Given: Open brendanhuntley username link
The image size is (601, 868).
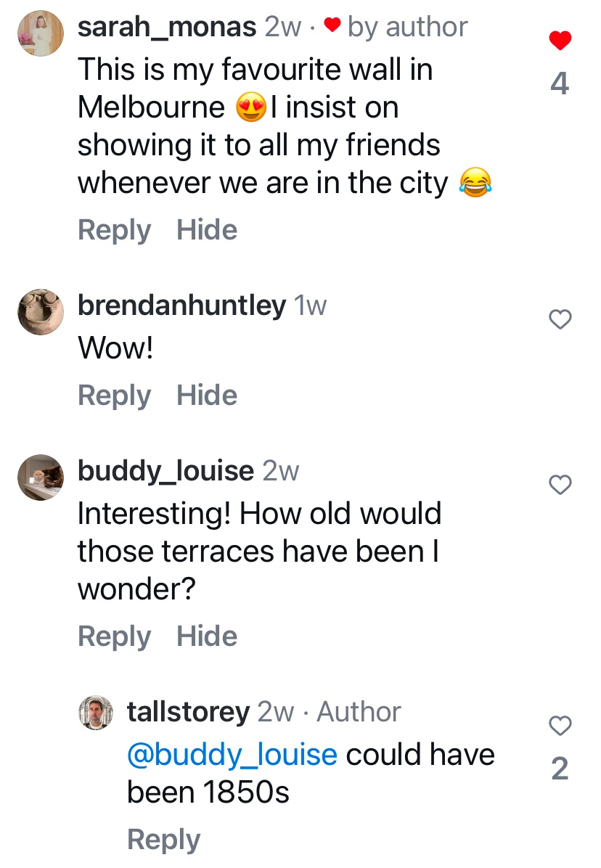Looking at the screenshot, I should pos(181,306).
